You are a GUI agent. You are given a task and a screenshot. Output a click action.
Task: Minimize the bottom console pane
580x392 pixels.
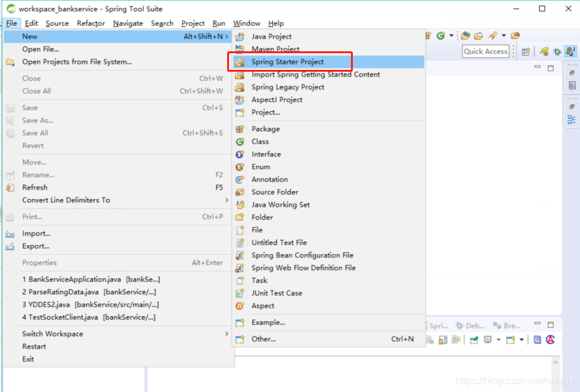point(537,324)
